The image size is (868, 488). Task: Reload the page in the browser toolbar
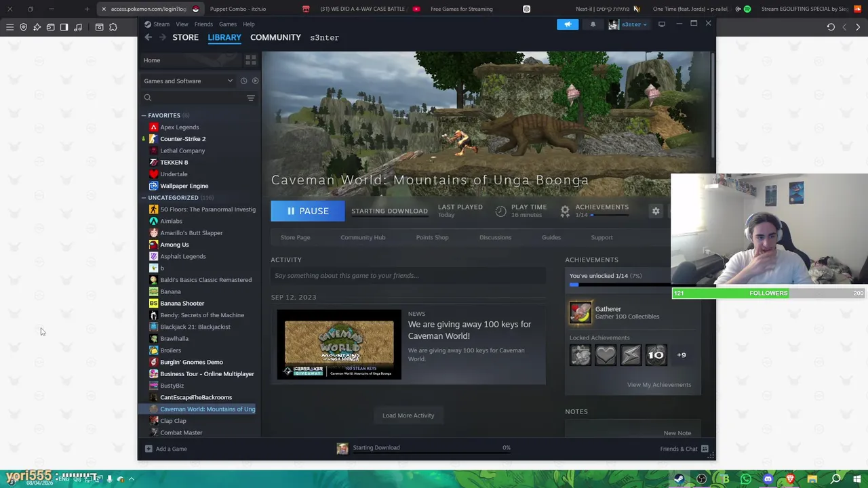tap(831, 27)
